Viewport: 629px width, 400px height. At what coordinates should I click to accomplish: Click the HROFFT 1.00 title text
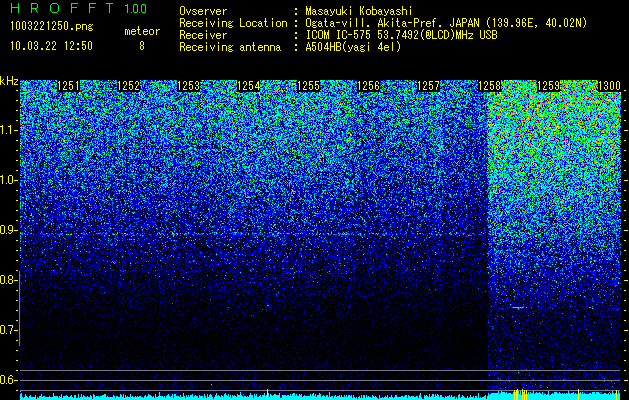[79, 8]
